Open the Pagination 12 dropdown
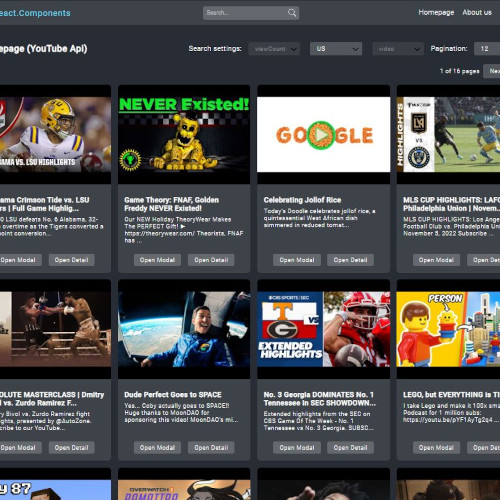The height and width of the screenshot is (500, 500). click(x=487, y=49)
